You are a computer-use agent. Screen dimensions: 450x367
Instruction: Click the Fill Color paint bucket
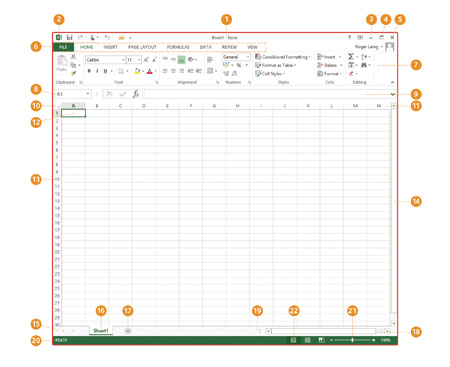(x=137, y=71)
